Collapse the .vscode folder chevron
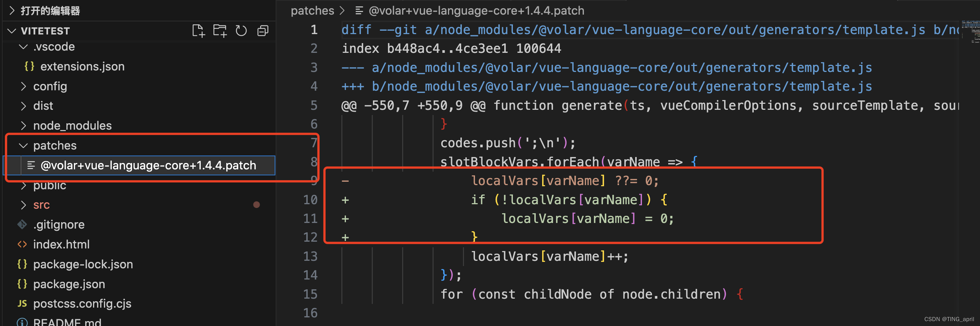Viewport: 980px width, 326px height. coord(23,47)
